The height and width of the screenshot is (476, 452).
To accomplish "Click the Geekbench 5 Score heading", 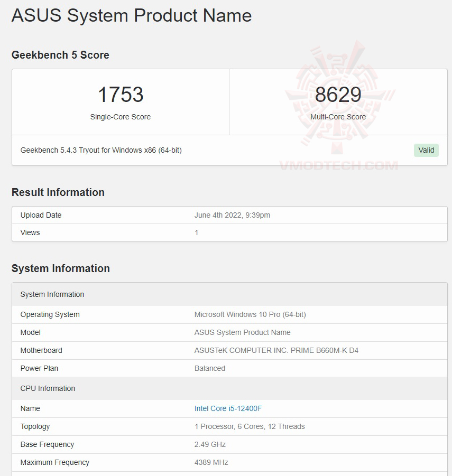I will point(60,55).
